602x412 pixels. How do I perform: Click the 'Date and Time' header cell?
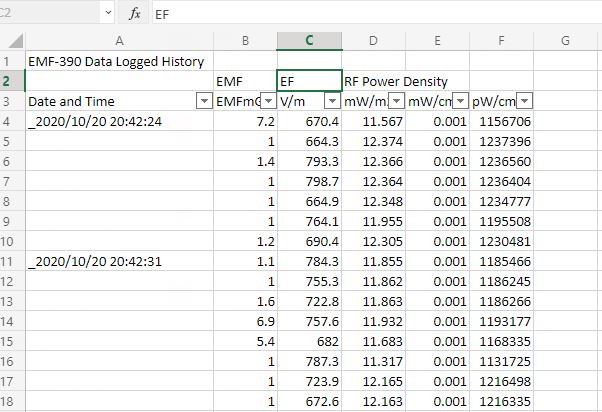coord(119,101)
